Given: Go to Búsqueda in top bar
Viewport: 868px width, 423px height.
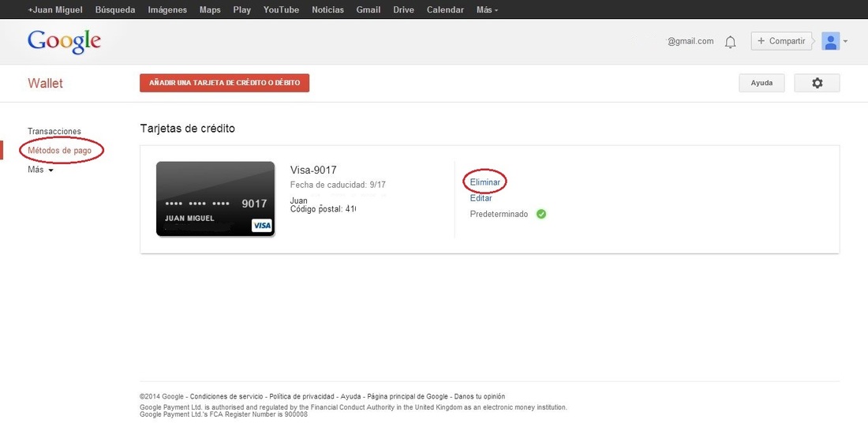Looking at the screenshot, I should point(115,10).
